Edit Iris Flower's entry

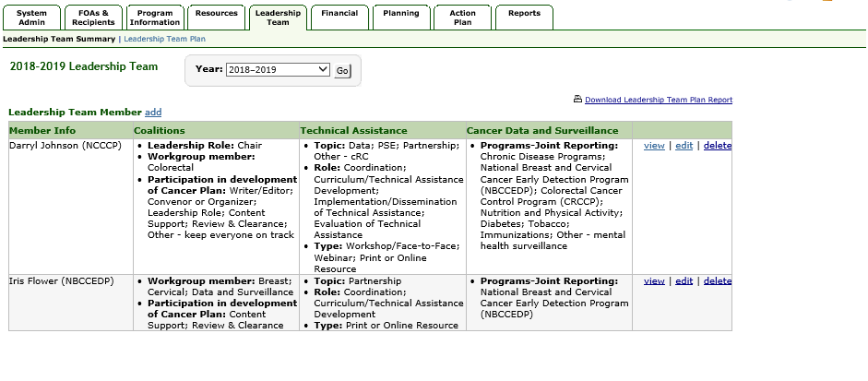pyautogui.click(x=684, y=281)
